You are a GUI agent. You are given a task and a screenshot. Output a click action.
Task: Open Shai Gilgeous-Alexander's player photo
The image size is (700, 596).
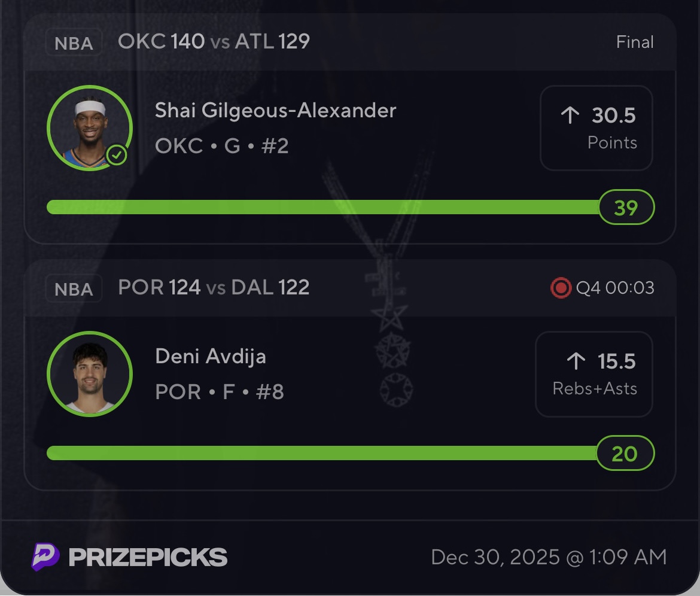[90, 128]
